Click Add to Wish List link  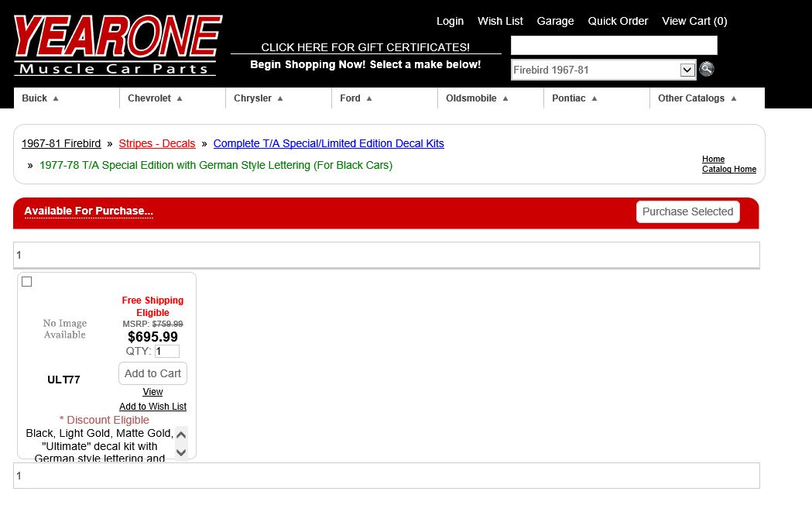tap(152, 407)
